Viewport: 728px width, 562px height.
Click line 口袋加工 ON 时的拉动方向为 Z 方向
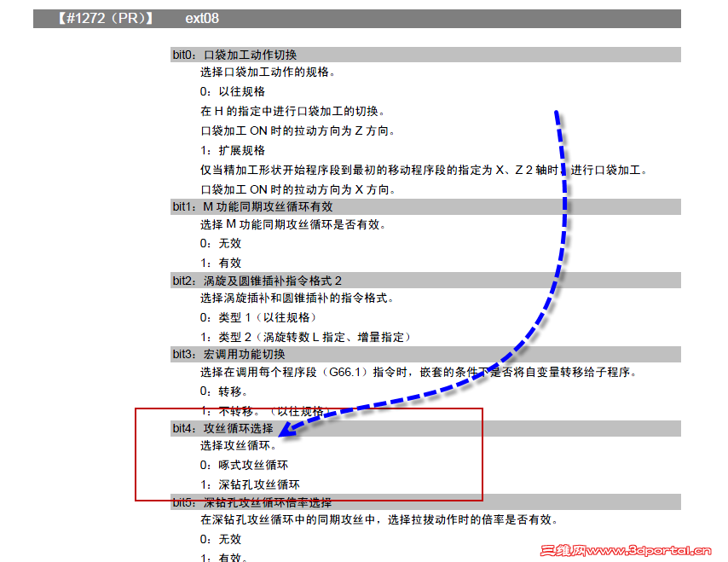pos(298,131)
